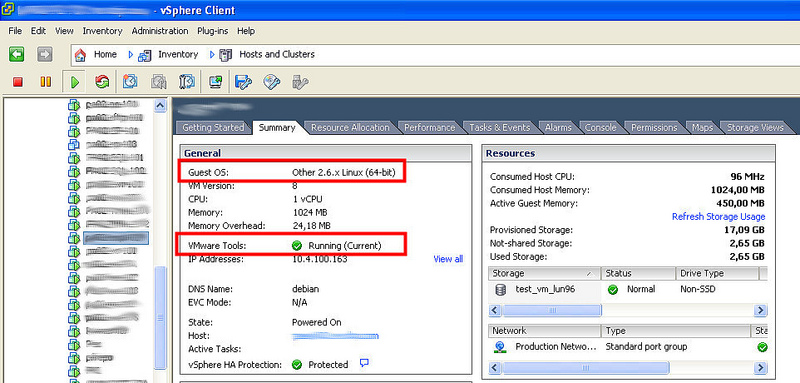800x383 pixels.
Task: Open the Performance tab
Action: pos(430,127)
